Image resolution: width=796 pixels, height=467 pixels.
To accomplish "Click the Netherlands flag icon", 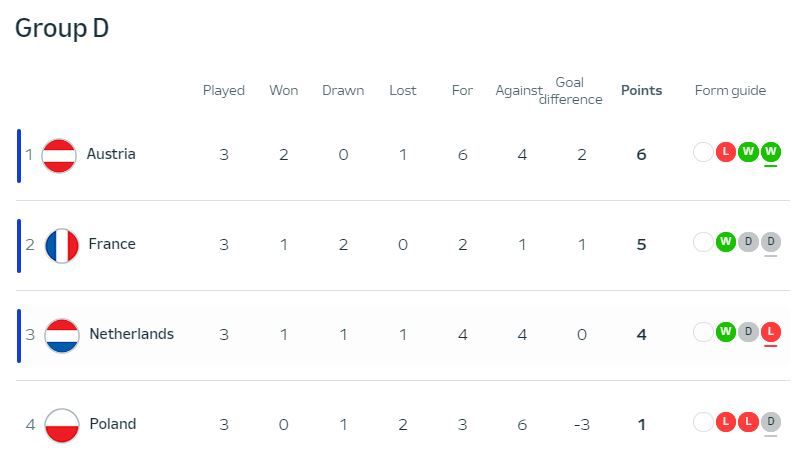I will (x=62, y=335).
